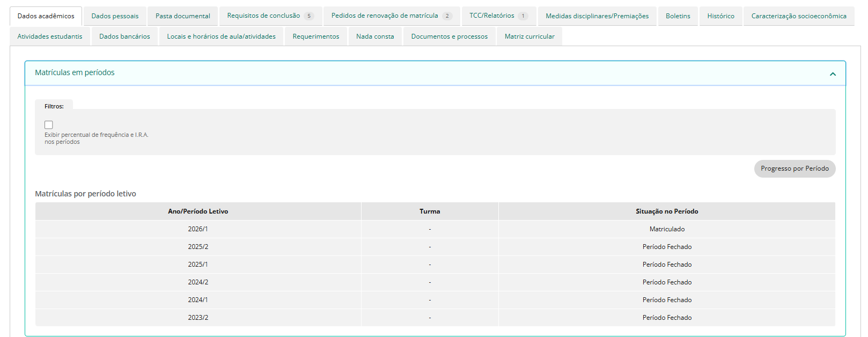
Task: Open Requisitos de conclusão tab
Action: coord(270,16)
